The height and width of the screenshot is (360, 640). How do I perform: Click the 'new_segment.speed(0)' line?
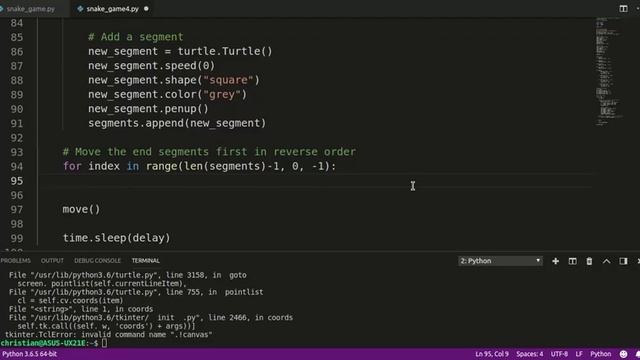tap(151, 66)
